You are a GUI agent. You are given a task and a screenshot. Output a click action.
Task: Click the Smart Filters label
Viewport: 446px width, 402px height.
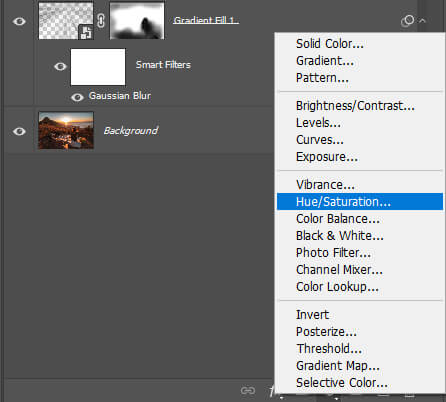pos(163,65)
